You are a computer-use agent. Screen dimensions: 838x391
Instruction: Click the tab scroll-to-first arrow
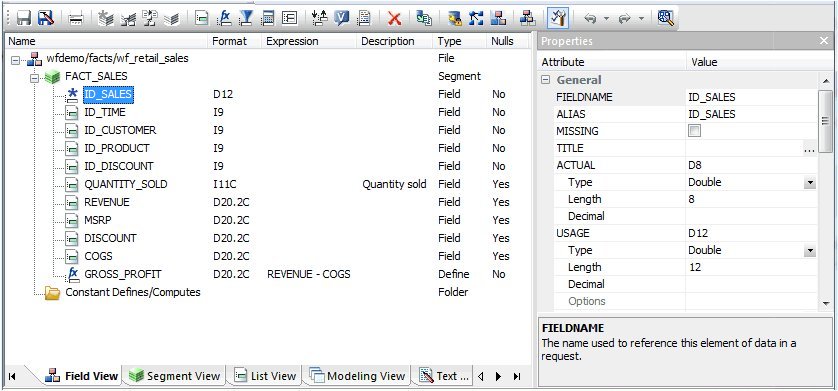(12, 376)
